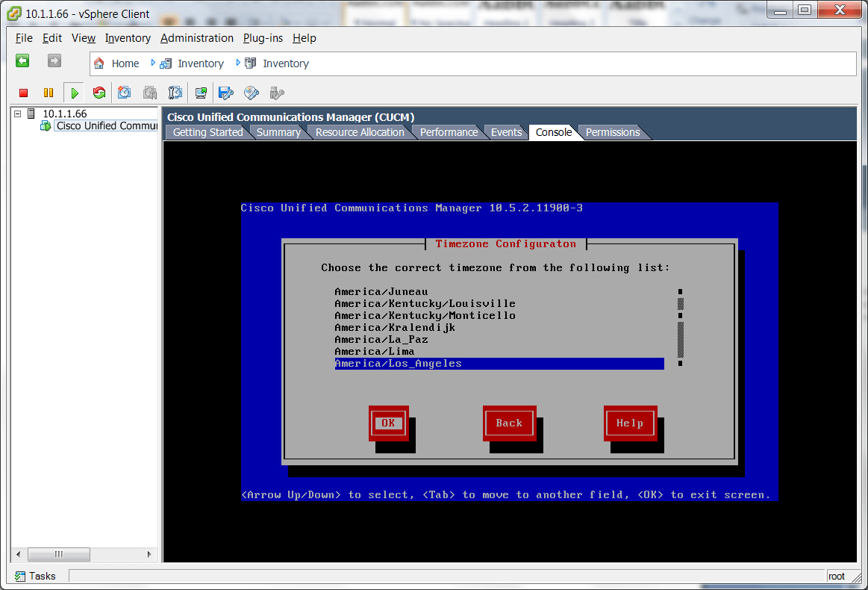Select host 10.1.1.66 in the inventory tree

(65, 114)
